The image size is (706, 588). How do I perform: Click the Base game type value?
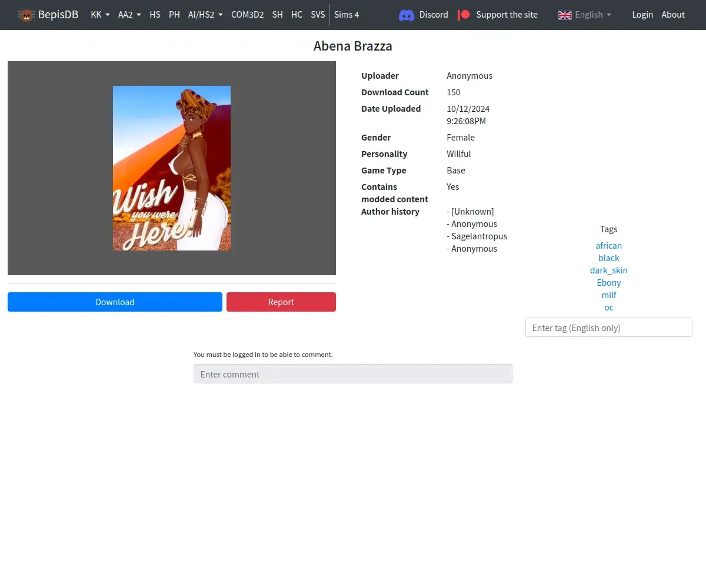456,171
